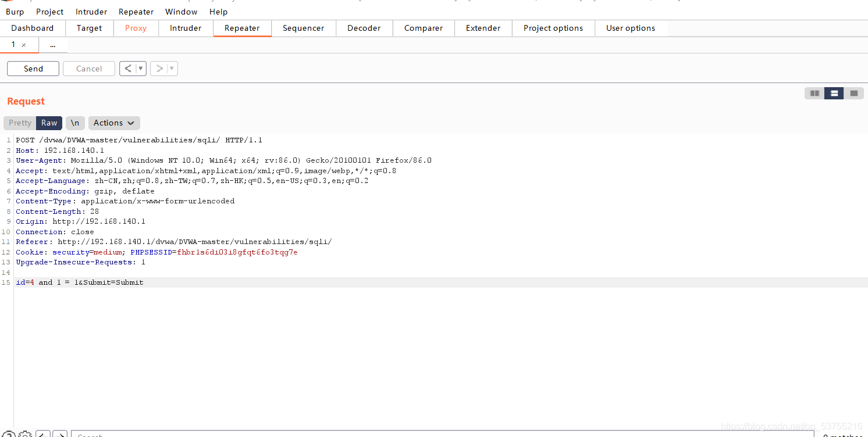Select the combined tabbed view layout icon
Image resolution: width=868 pixels, height=437 pixels.
[x=853, y=93]
